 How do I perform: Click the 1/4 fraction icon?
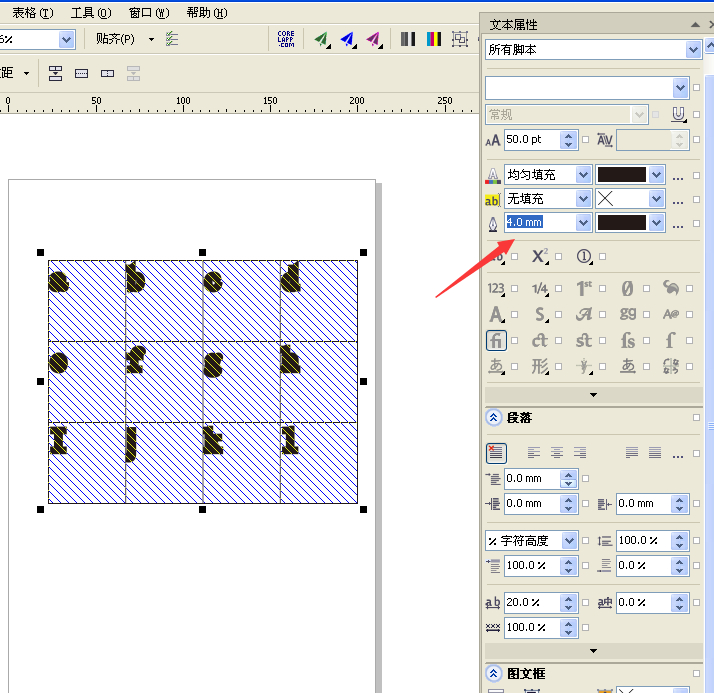540,288
